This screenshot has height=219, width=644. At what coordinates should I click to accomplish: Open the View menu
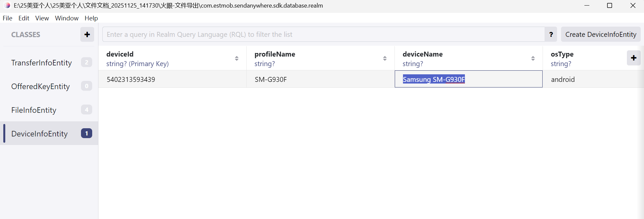click(42, 18)
